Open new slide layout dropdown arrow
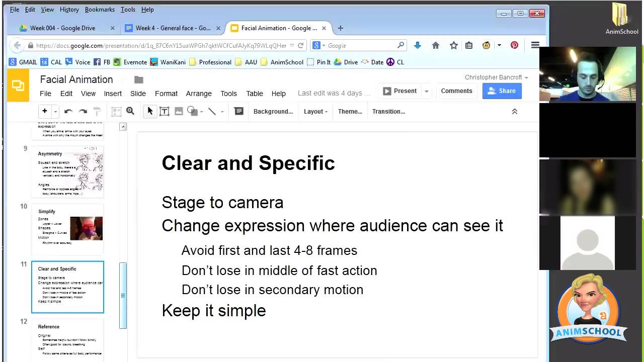The height and width of the screenshot is (362, 644). [x=55, y=112]
